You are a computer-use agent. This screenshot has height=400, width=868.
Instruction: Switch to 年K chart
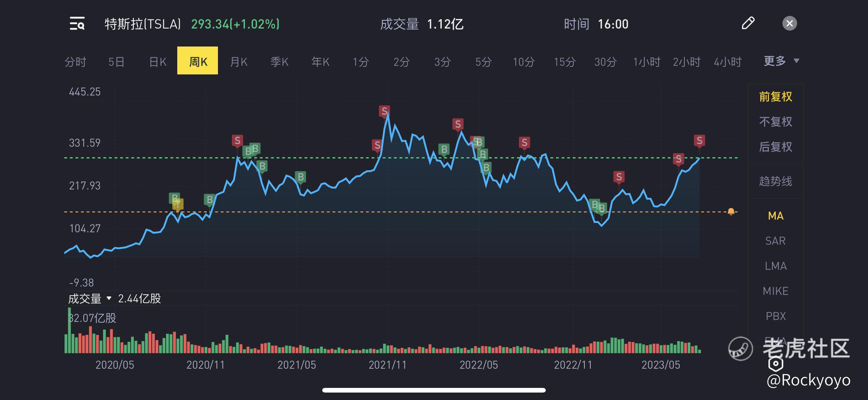pos(320,62)
